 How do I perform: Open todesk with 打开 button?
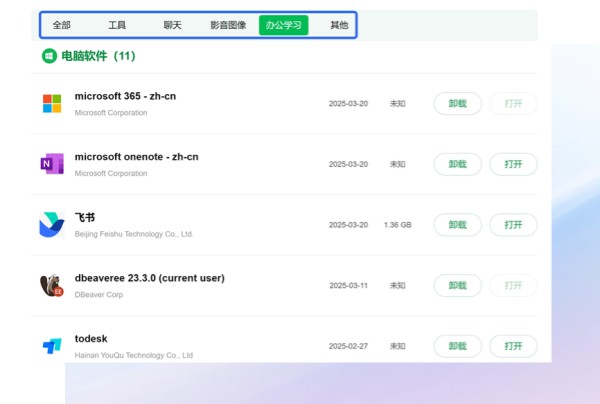tap(513, 346)
